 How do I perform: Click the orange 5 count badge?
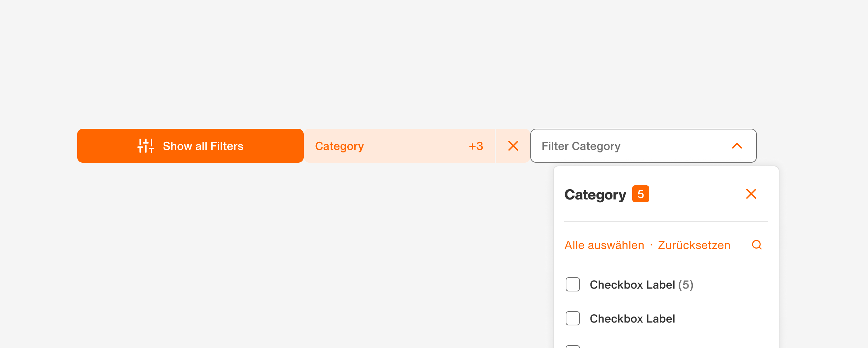click(640, 194)
